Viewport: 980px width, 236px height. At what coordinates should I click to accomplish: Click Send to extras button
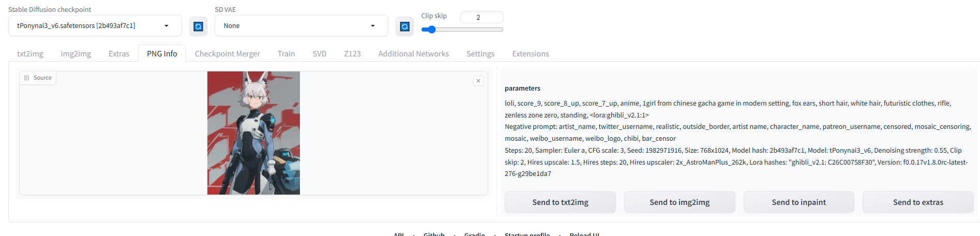pos(918,202)
